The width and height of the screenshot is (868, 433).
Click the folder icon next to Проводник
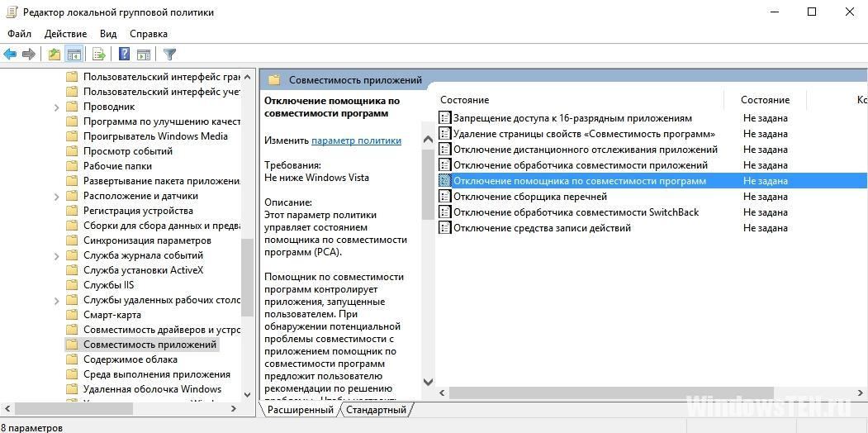(71, 107)
